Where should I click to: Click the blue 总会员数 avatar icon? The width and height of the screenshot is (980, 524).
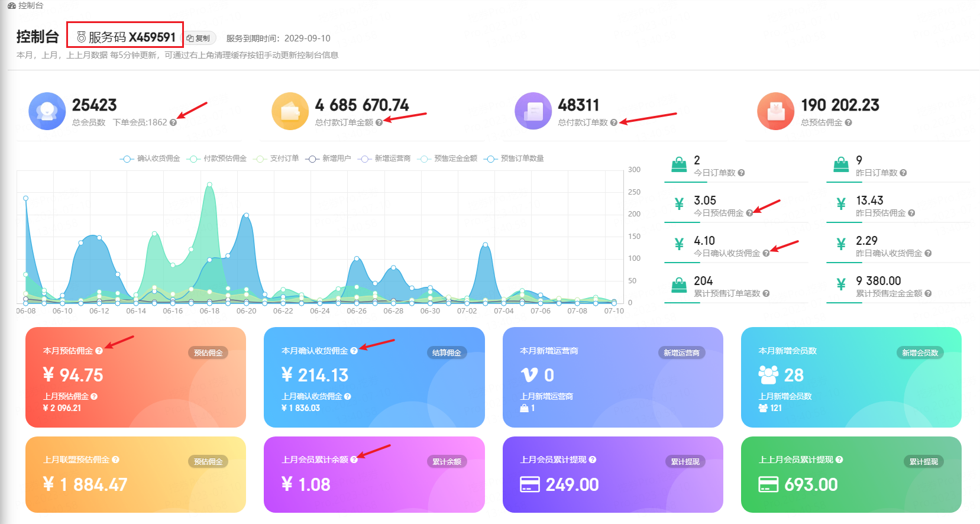[x=47, y=111]
